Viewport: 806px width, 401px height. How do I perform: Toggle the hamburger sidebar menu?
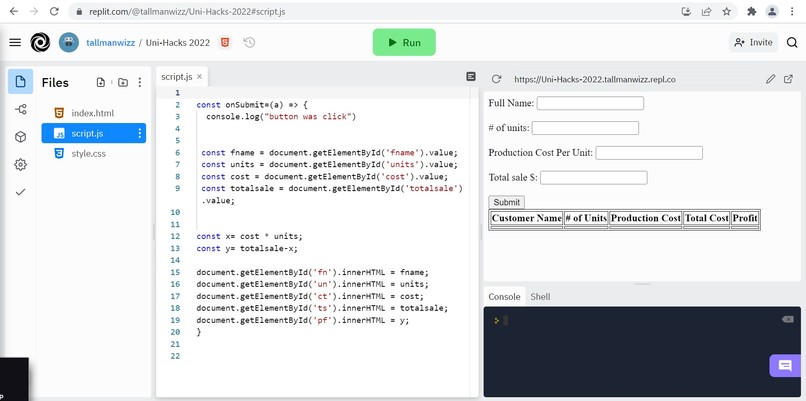point(15,43)
